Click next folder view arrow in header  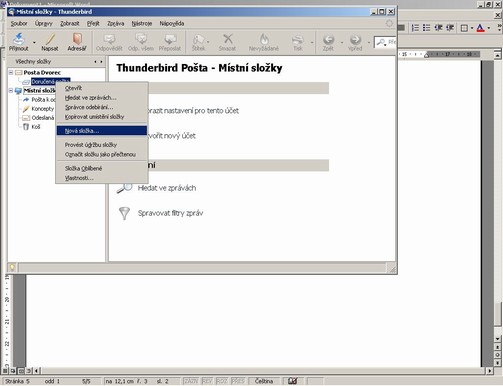pos(101,62)
